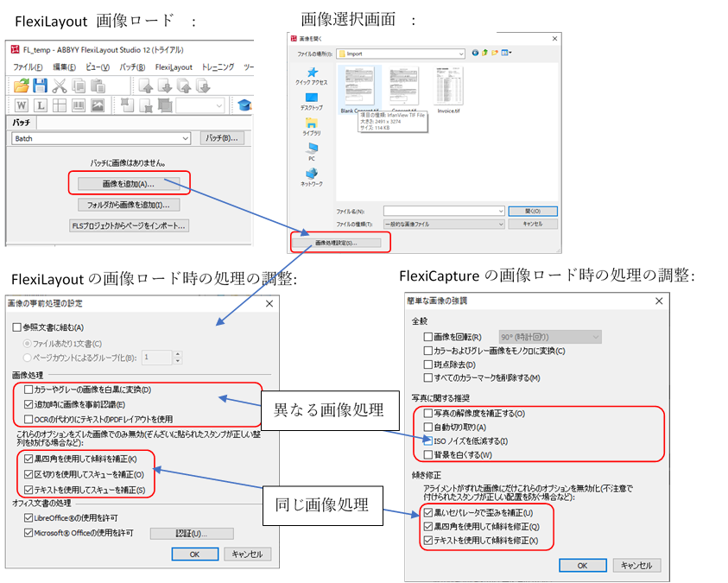This screenshot has height=583, width=728.
Task: Click the 画像を追加(A)... button
Action: (x=128, y=184)
